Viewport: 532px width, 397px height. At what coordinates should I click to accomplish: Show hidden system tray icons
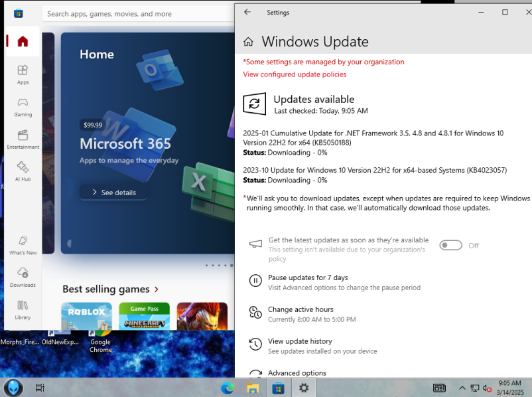point(462,388)
